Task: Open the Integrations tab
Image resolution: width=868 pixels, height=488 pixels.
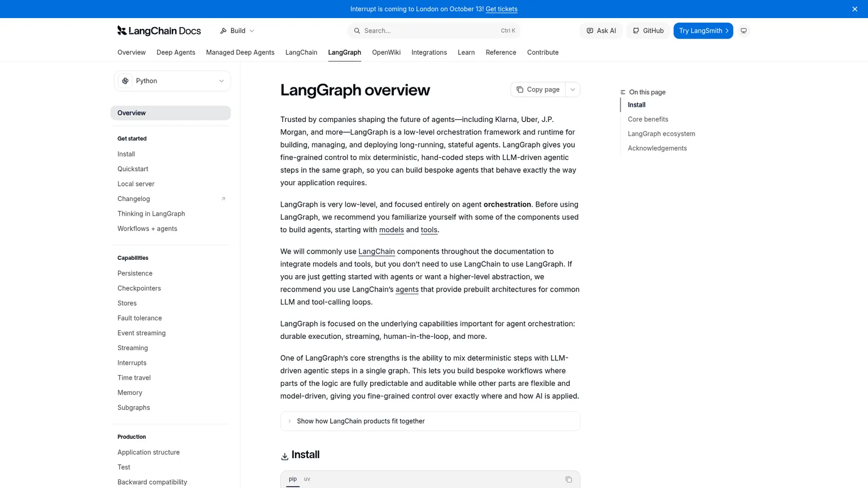Action: click(429, 53)
